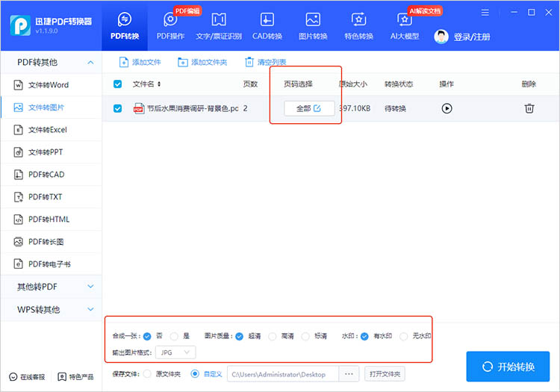Click the 节后水果消费调研-背景色 file name

[193, 108]
